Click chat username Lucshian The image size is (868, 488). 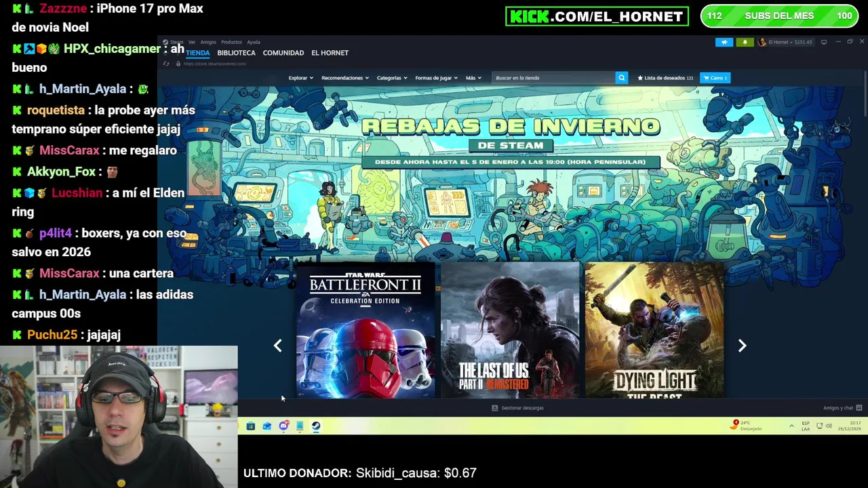[77, 193]
